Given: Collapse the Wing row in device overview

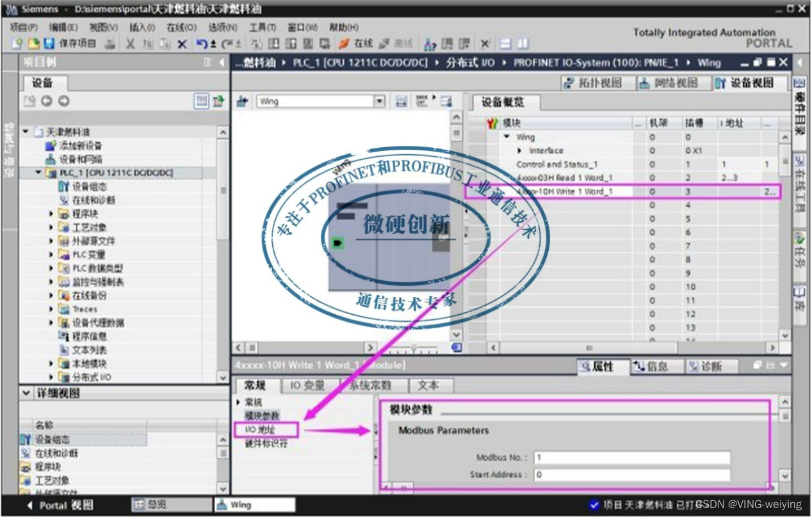Looking at the screenshot, I should tap(507, 137).
